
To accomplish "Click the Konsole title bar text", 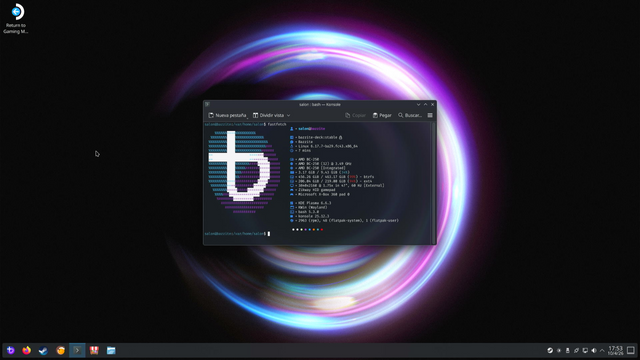I will [320, 104].
